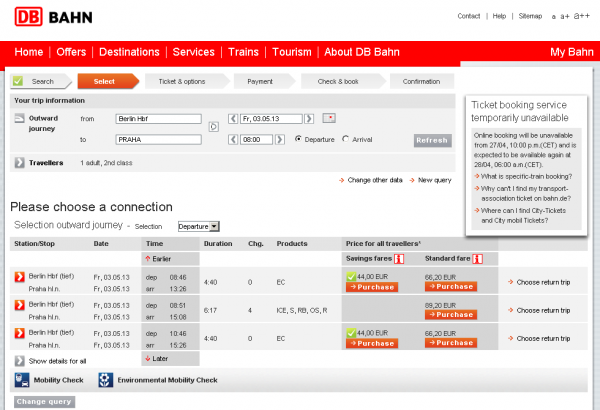Open Destinations menu item
Screen dimensions: 600x410
coord(129,52)
